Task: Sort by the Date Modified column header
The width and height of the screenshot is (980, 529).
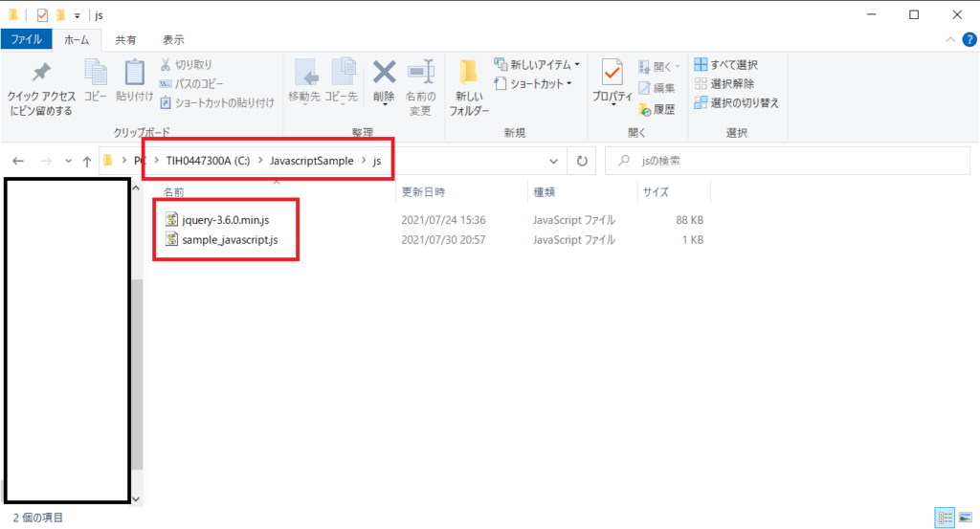Action: pos(423,192)
